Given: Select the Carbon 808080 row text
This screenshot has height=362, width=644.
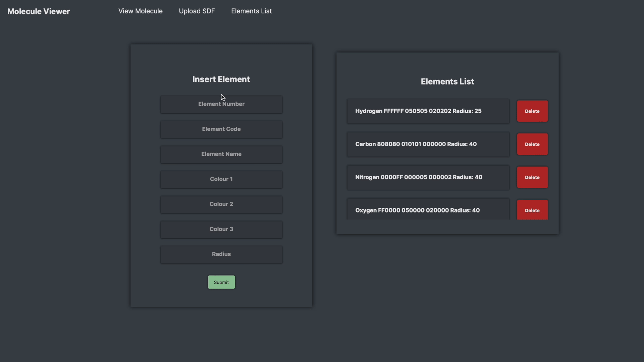Looking at the screenshot, I should click(416, 144).
